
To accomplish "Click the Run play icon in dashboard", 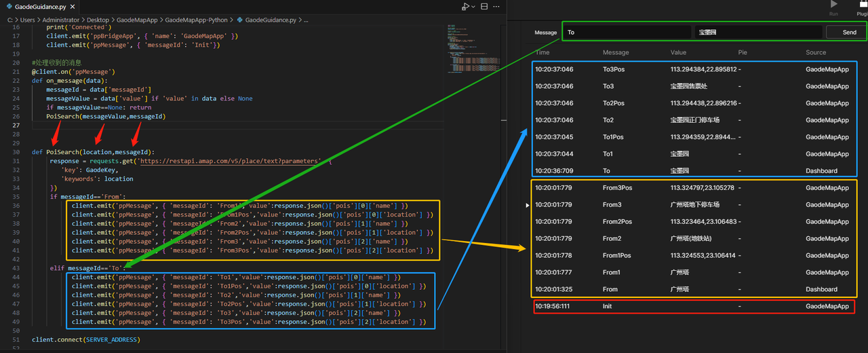I will tap(834, 4).
